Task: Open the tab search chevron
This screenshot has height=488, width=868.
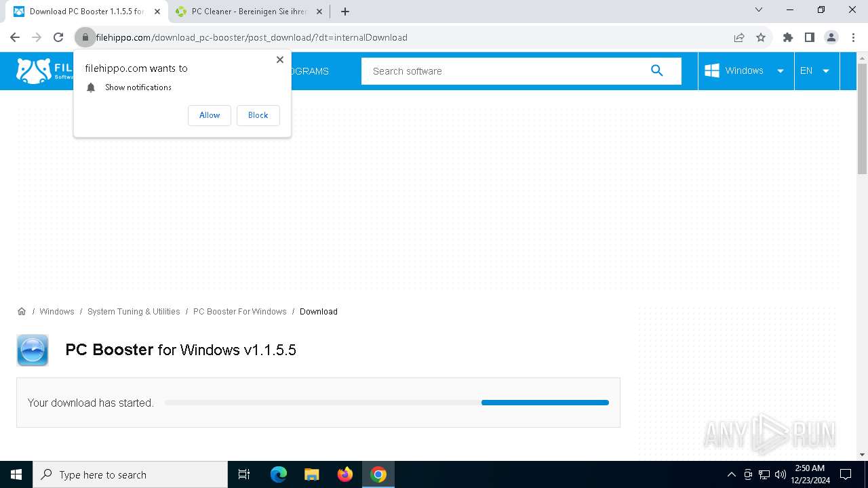Action: point(759,9)
